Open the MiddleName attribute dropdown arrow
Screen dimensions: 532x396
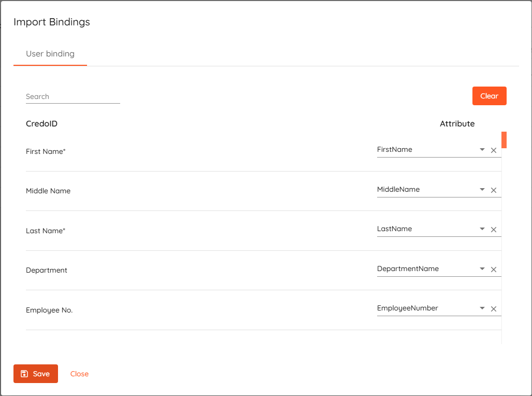coord(482,190)
